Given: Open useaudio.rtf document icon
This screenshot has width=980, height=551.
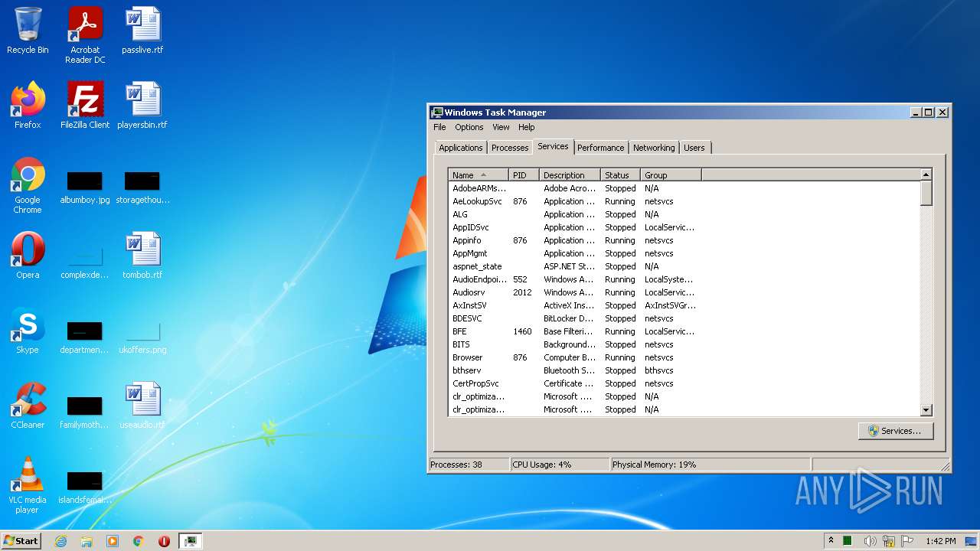Looking at the screenshot, I should point(142,406).
